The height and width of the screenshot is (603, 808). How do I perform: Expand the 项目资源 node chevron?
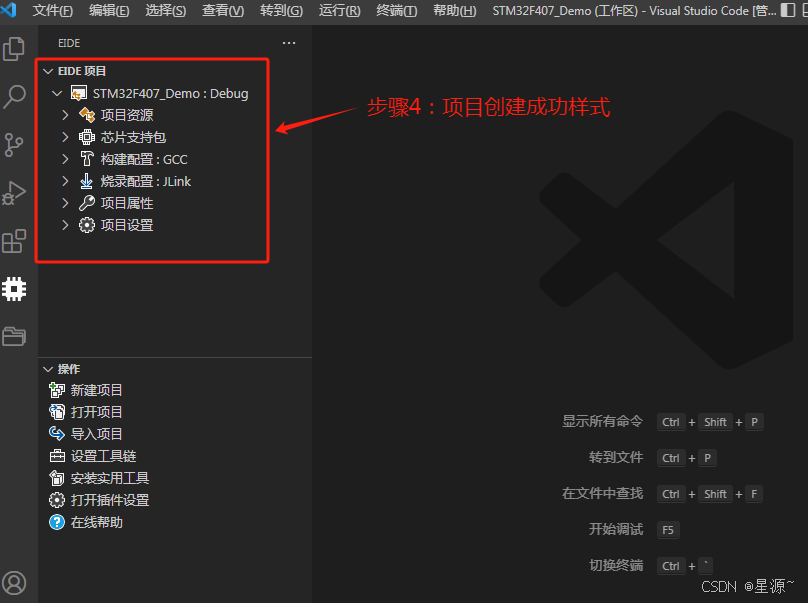(x=65, y=115)
